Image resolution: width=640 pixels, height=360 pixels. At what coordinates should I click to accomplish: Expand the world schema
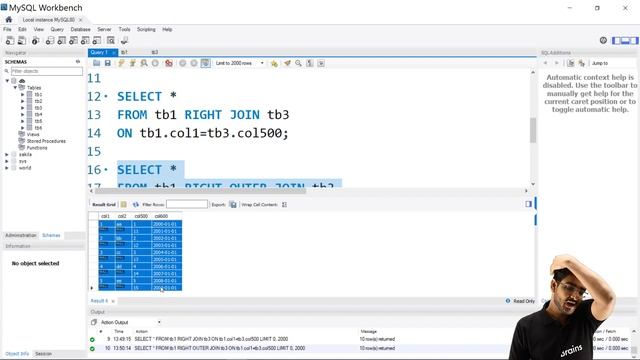(7, 168)
